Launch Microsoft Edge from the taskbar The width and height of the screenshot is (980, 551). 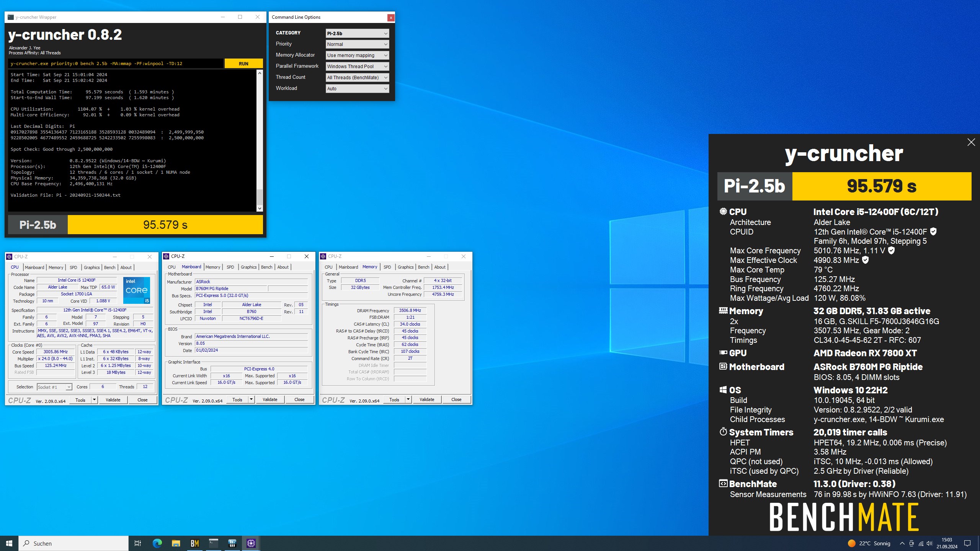pyautogui.click(x=157, y=543)
